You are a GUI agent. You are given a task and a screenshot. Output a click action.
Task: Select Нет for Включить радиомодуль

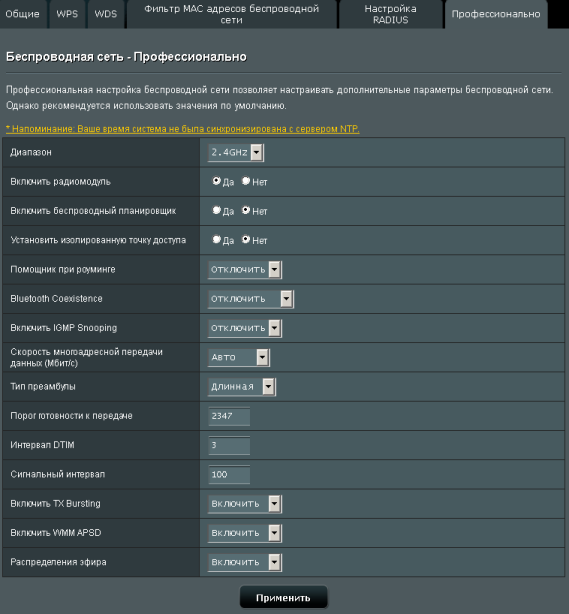(246, 181)
